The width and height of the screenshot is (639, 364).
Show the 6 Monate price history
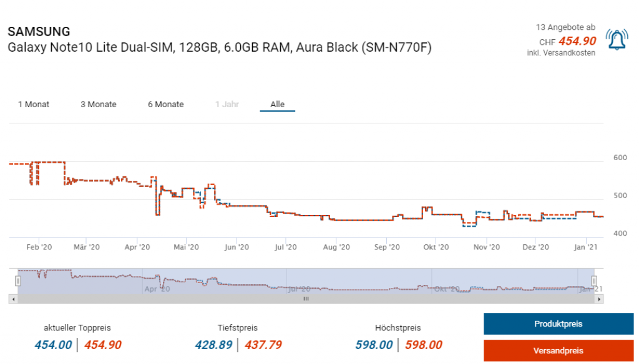pyautogui.click(x=165, y=104)
